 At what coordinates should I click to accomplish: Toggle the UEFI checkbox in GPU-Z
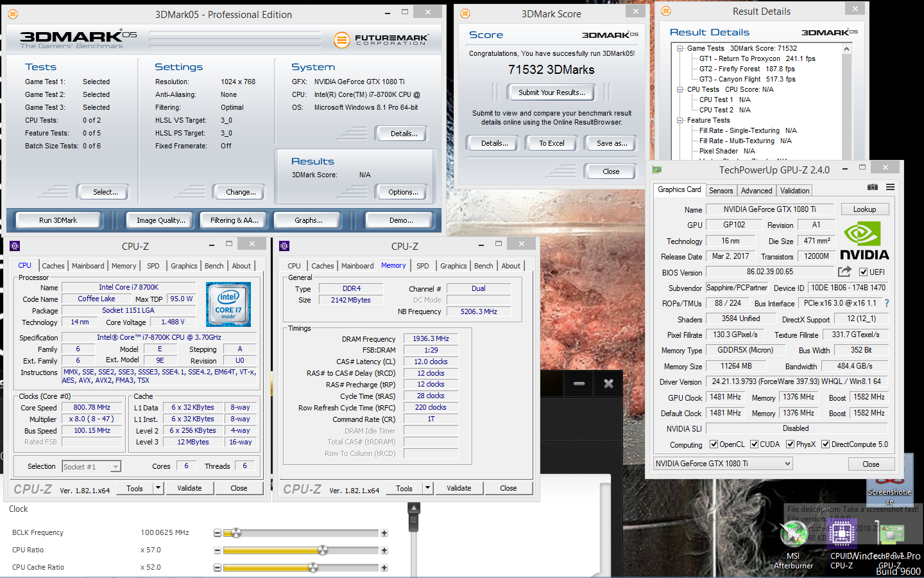[864, 272]
